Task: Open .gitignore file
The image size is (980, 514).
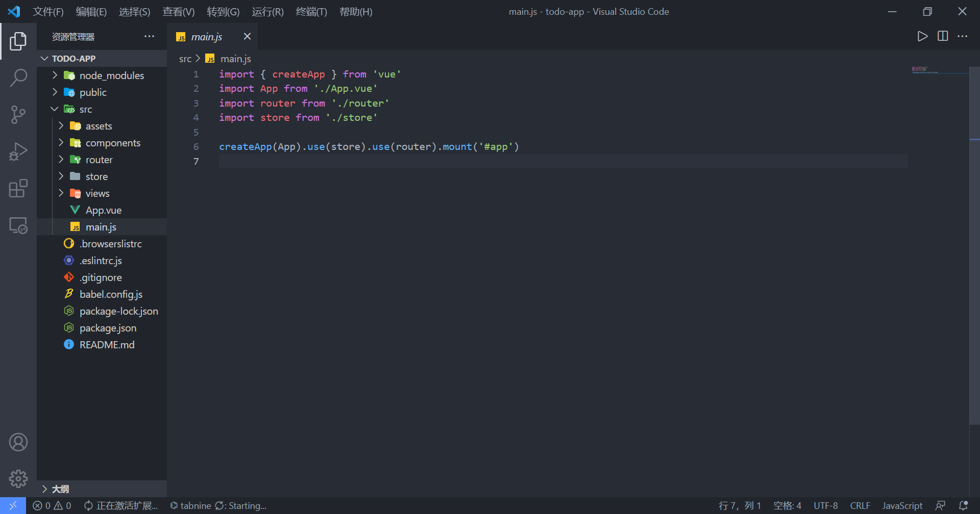Action: 102,277
